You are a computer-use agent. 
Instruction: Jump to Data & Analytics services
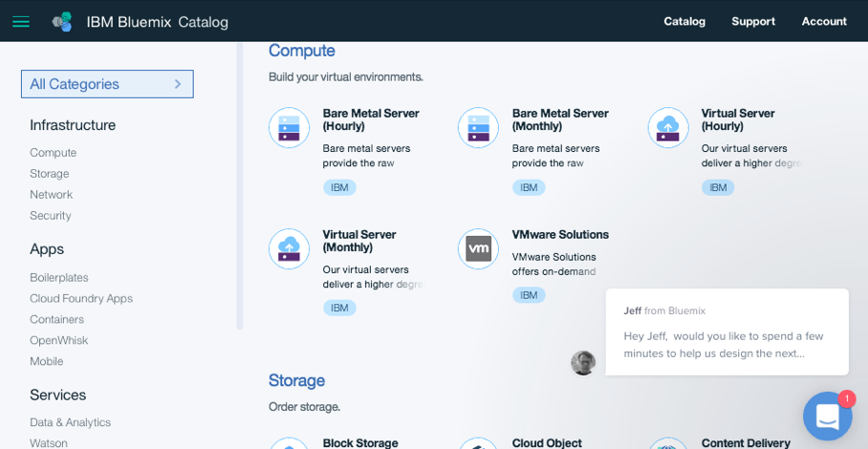(70, 422)
